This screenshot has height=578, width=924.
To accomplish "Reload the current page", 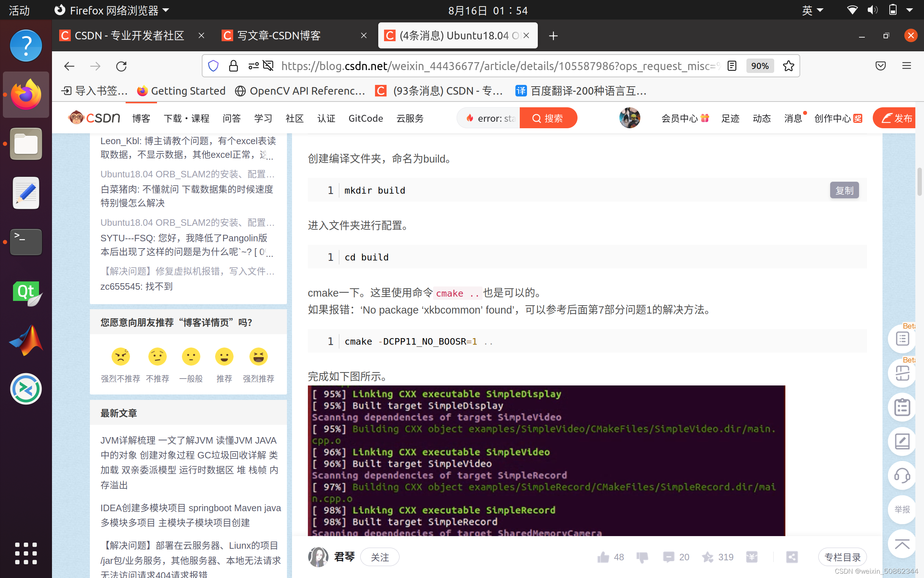I will tap(121, 66).
